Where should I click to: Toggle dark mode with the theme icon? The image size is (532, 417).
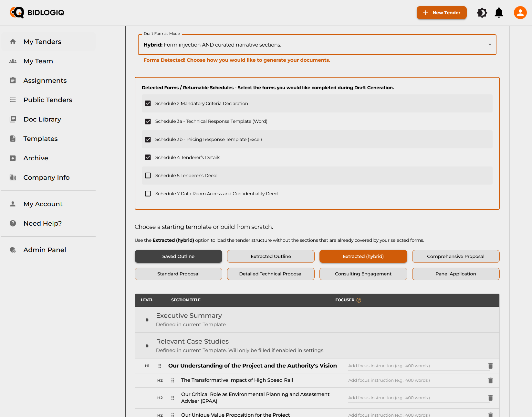coord(482,13)
